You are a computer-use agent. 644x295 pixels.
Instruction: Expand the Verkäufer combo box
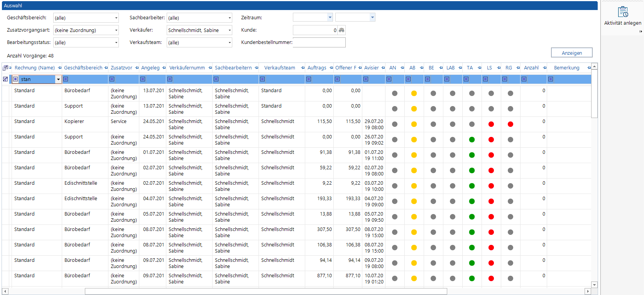(x=229, y=30)
